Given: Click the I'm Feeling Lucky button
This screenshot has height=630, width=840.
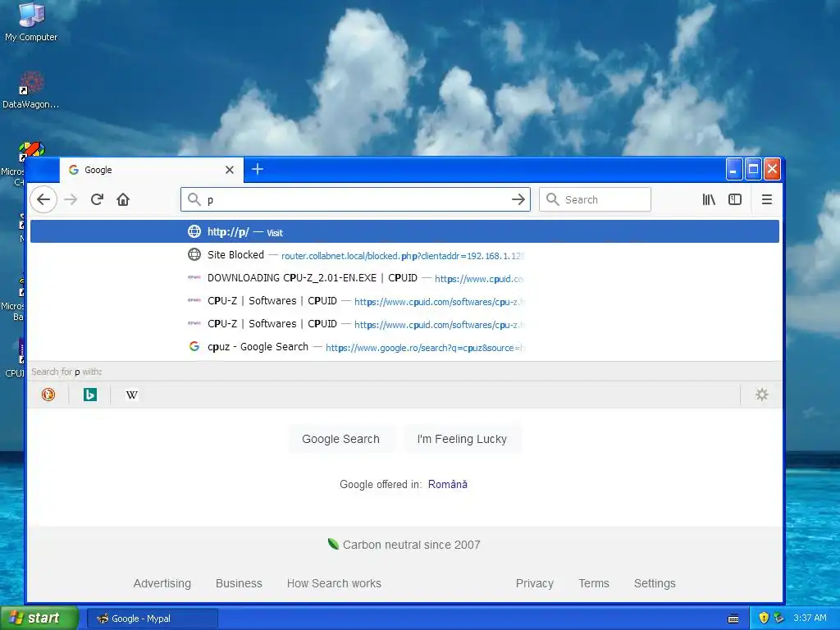Looking at the screenshot, I should click(x=462, y=440).
